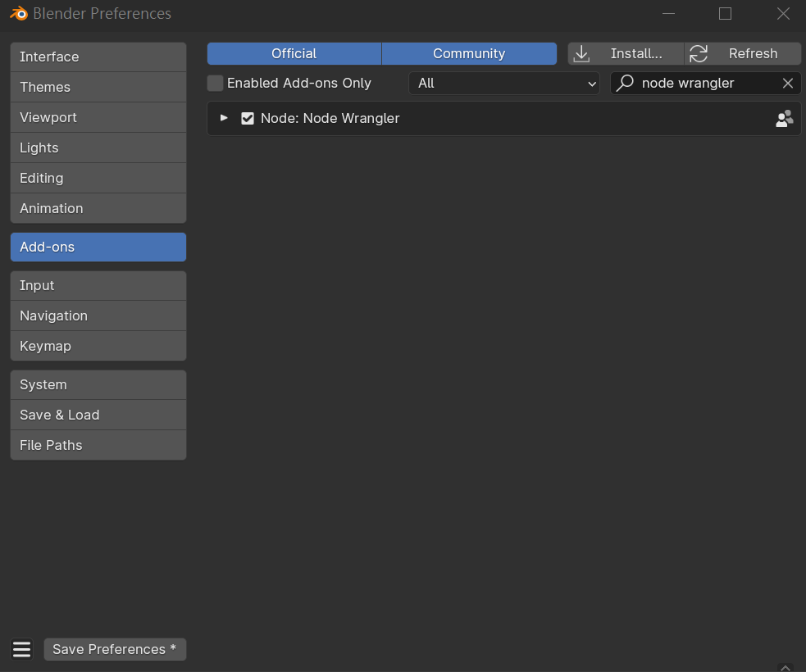Open the All category dropdown
The width and height of the screenshot is (806, 672).
503,84
